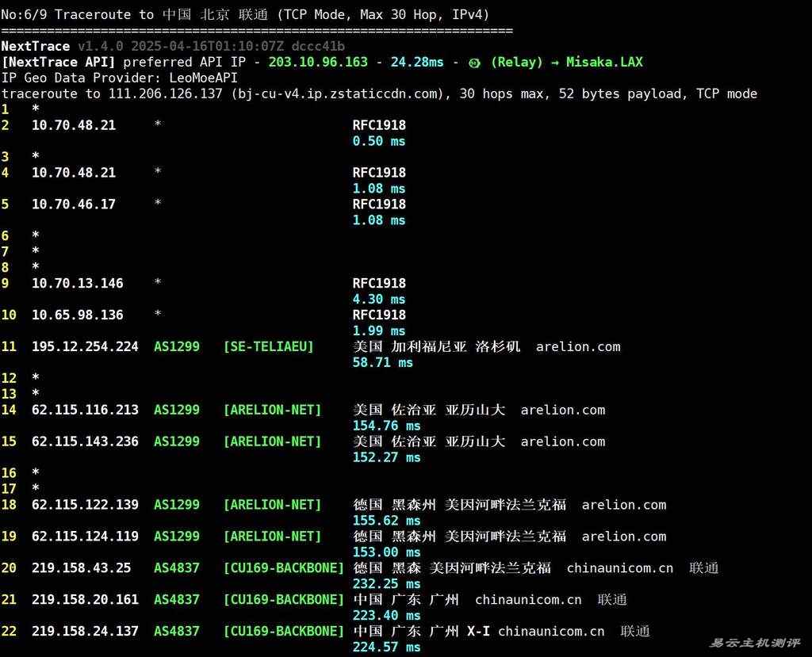
Task: Click the 4.30 ms latency value
Action: coord(379,299)
